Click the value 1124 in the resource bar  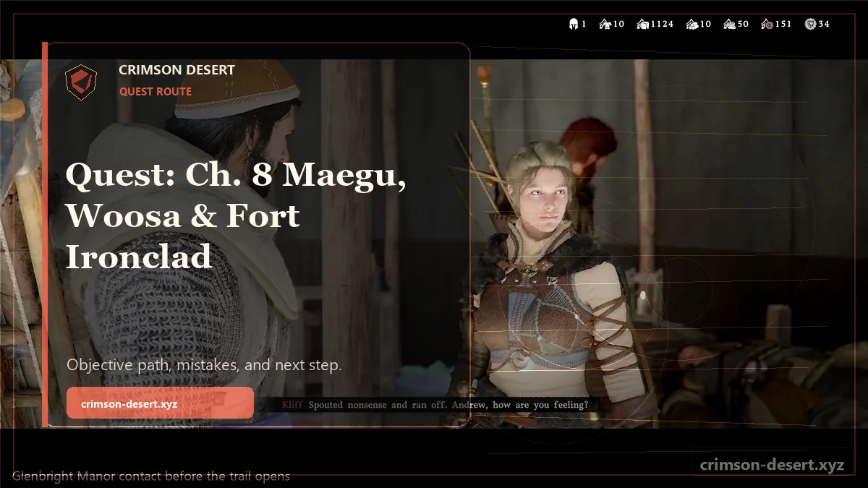(662, 24)
